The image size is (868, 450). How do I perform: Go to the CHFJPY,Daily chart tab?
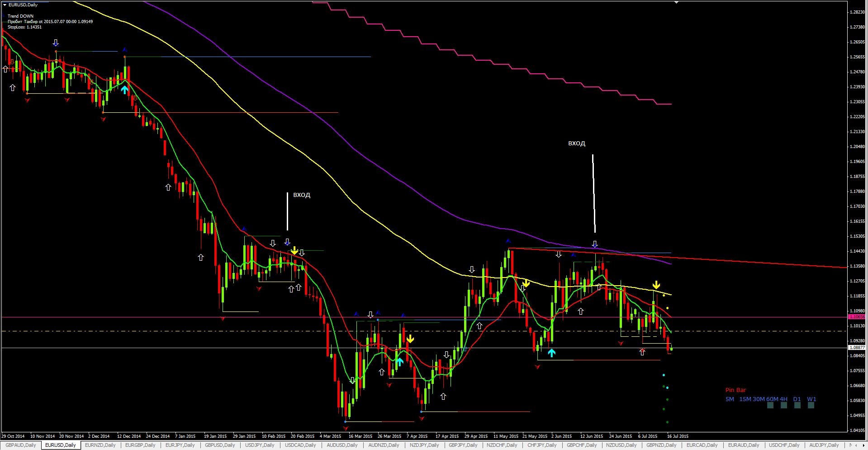(x=542, y=445)
